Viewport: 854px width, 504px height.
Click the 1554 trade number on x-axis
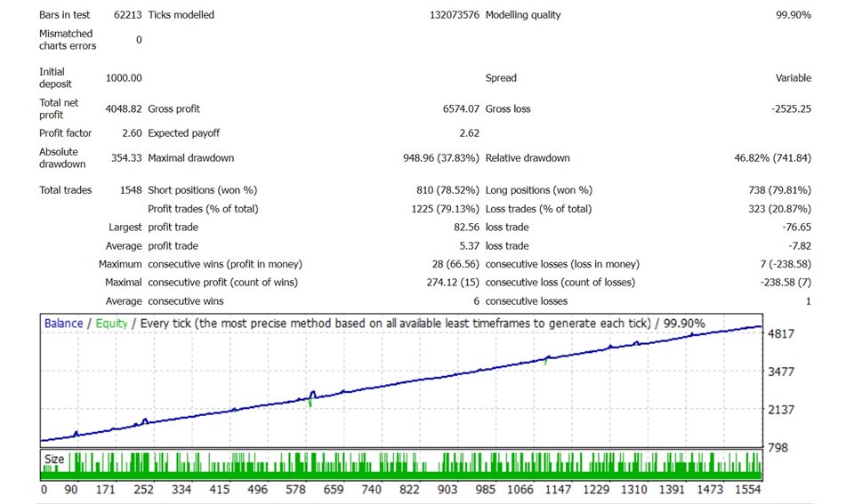coord(748,489)
